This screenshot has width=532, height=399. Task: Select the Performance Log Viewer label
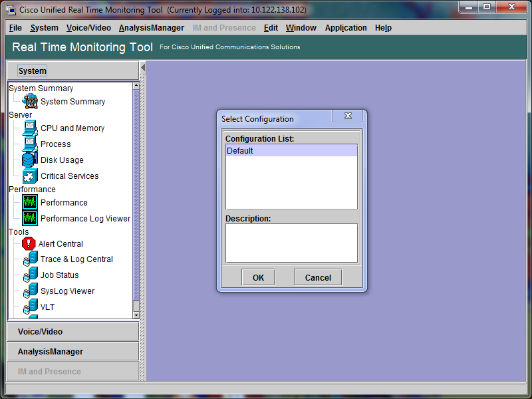click(x=85, y=219)
